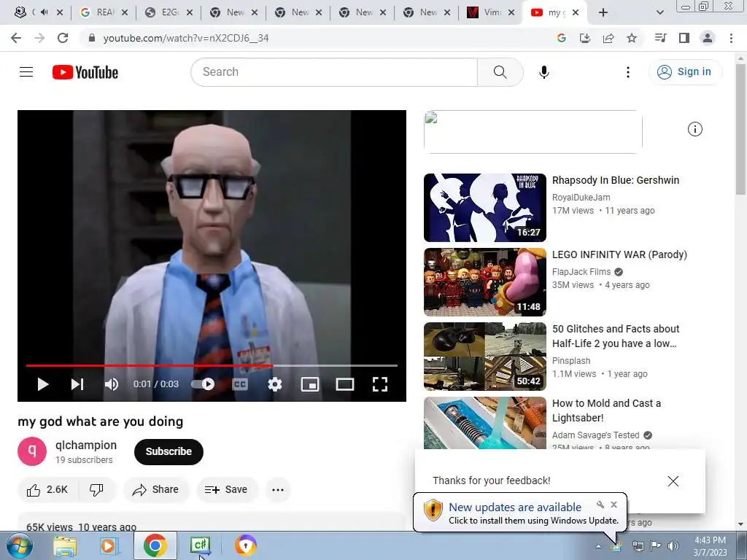Click the search magnifier button
Viewport: 747px width, 560px height.
(x=500, y=72)
